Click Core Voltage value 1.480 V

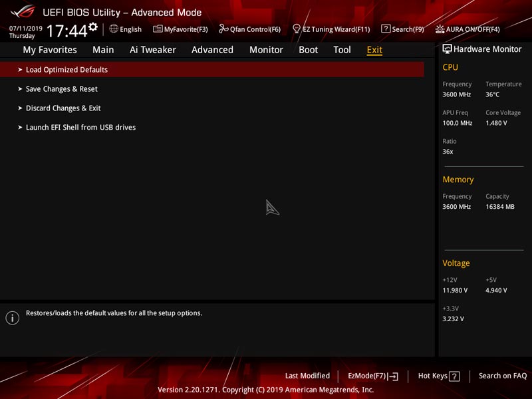click(496, 123)
